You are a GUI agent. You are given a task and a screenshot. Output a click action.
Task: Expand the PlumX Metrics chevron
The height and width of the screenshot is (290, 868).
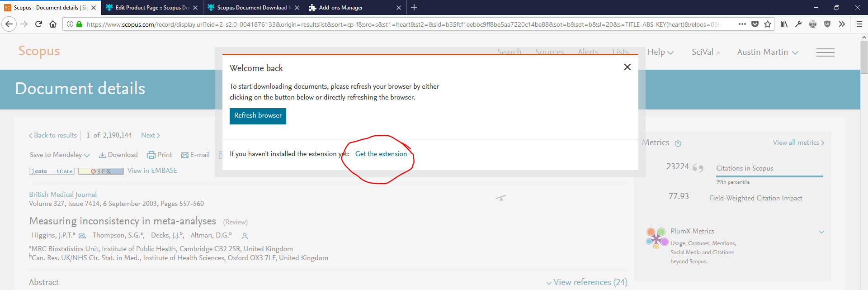(x=821, y=232)
